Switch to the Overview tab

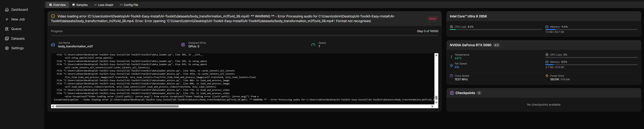pos(58,5)
